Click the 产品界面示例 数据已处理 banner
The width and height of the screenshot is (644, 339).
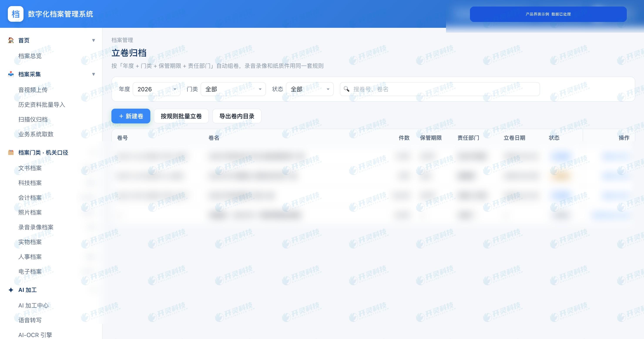pyautogui.click(x=548, y=14)
